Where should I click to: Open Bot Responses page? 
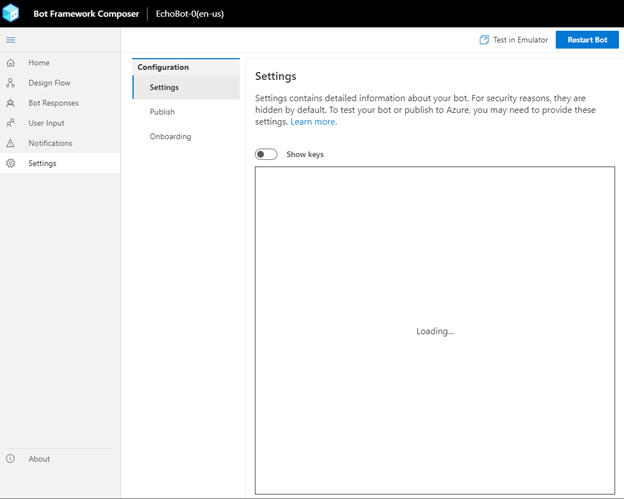(x=60, y=103)
